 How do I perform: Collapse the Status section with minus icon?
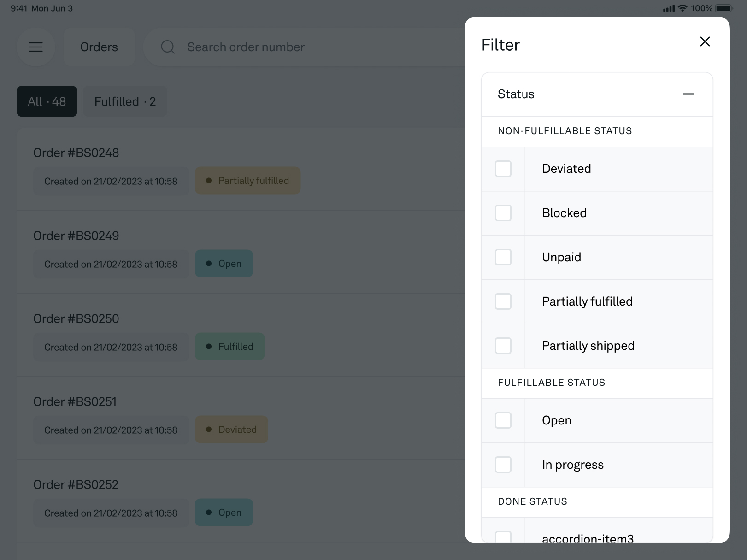click(688, 94)
